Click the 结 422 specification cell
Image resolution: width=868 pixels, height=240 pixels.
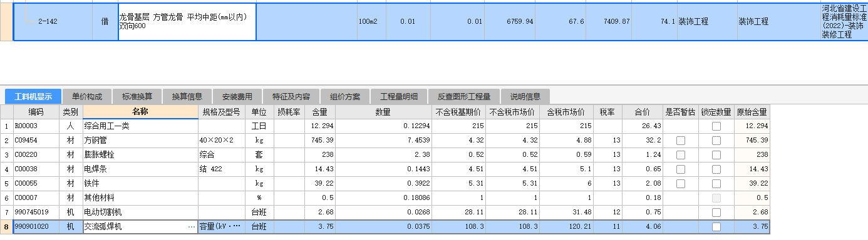221,169
